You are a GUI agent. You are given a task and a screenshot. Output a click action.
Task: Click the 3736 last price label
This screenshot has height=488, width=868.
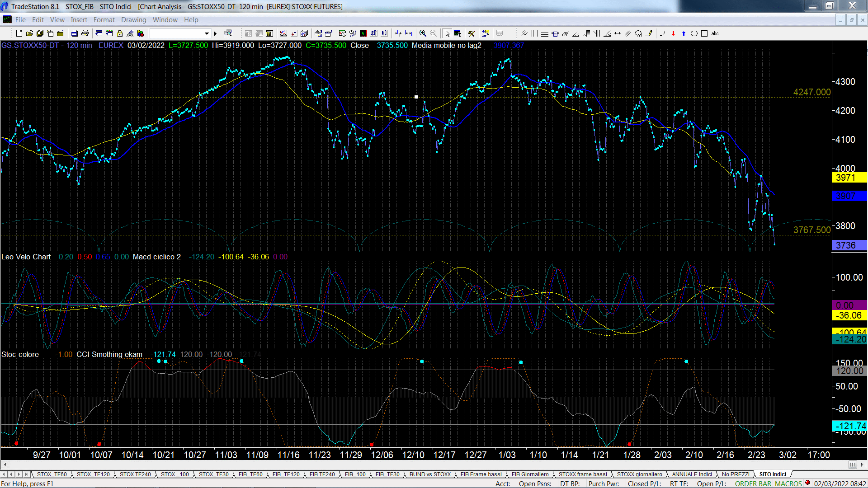coord(849,245)
